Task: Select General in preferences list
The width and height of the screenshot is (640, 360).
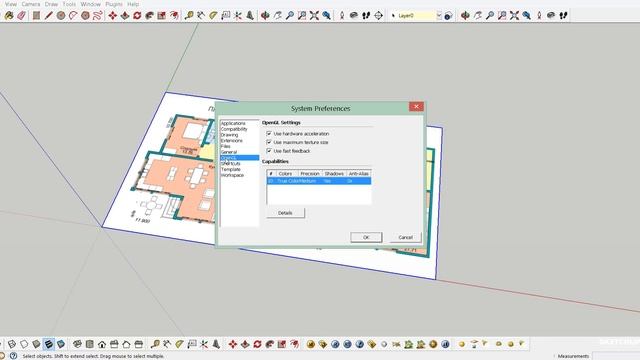Action: click(x=229, y=152)
